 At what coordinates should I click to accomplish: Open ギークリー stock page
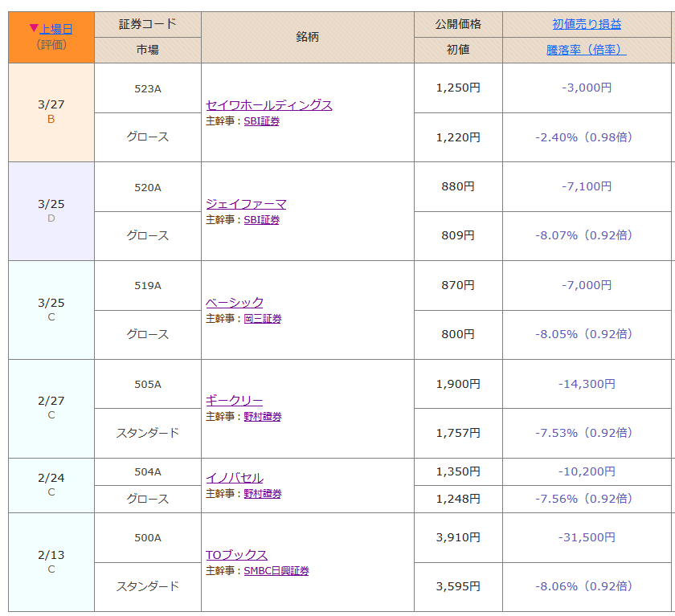(x=234, y=401)
